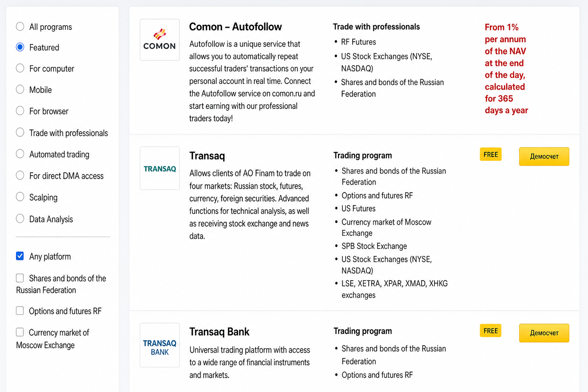Click the Transaq Bank logo thumbnail
Viewport: 588px width, 392px height.
[160, 345]
